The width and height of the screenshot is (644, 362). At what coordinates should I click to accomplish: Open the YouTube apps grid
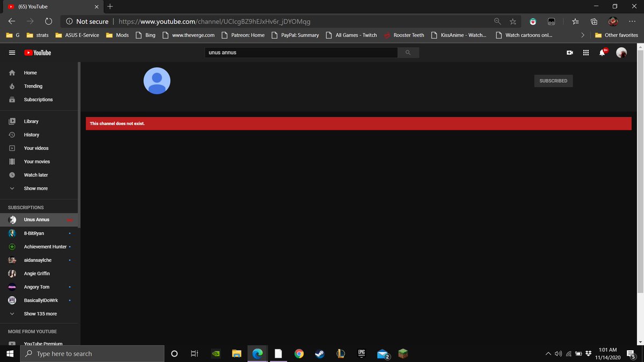[586, 53]
